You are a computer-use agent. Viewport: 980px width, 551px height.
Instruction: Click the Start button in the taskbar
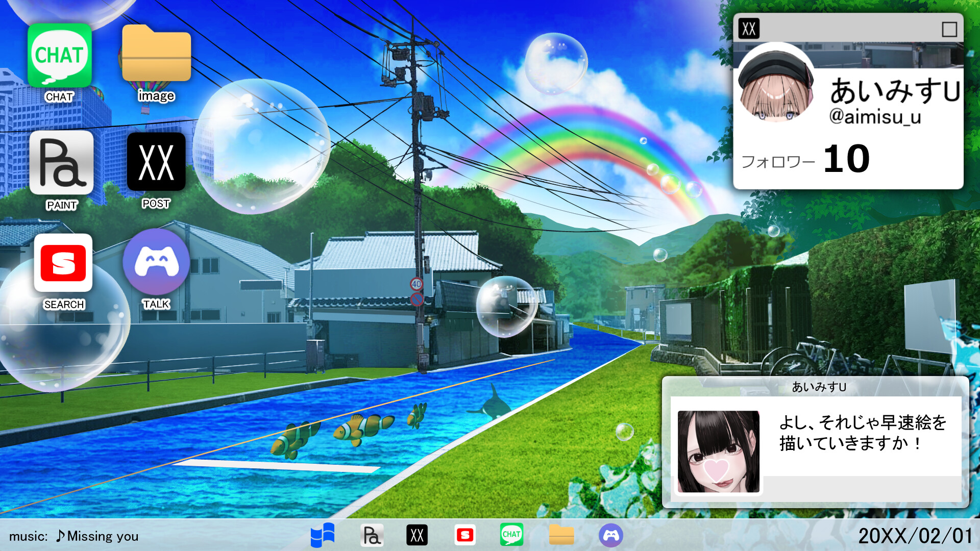click(x=322, y=535)
